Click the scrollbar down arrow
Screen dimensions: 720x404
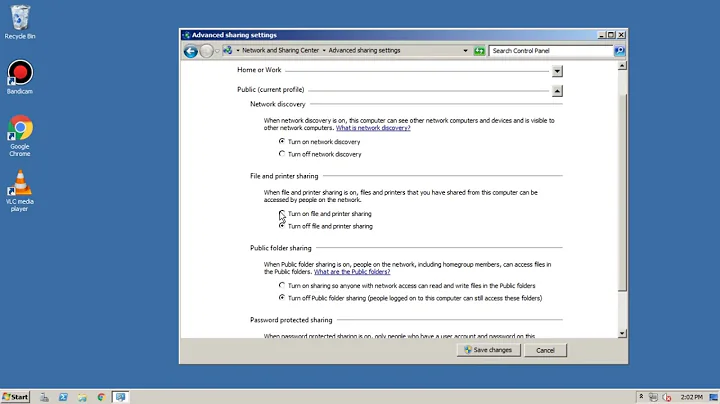622,334
